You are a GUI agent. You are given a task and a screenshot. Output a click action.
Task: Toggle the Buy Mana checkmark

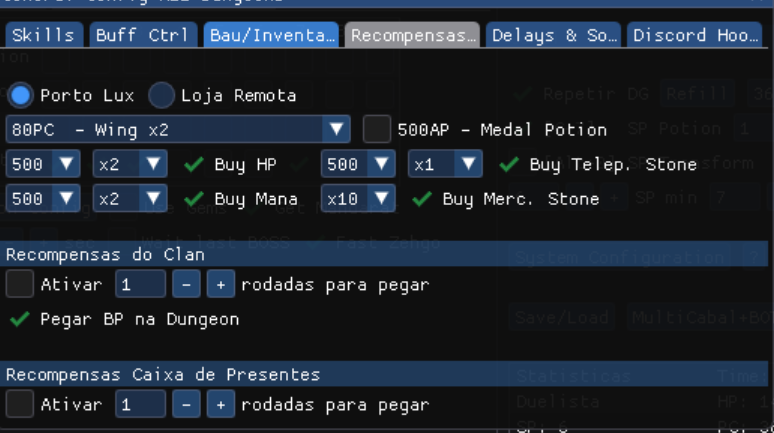pos(194,198)
